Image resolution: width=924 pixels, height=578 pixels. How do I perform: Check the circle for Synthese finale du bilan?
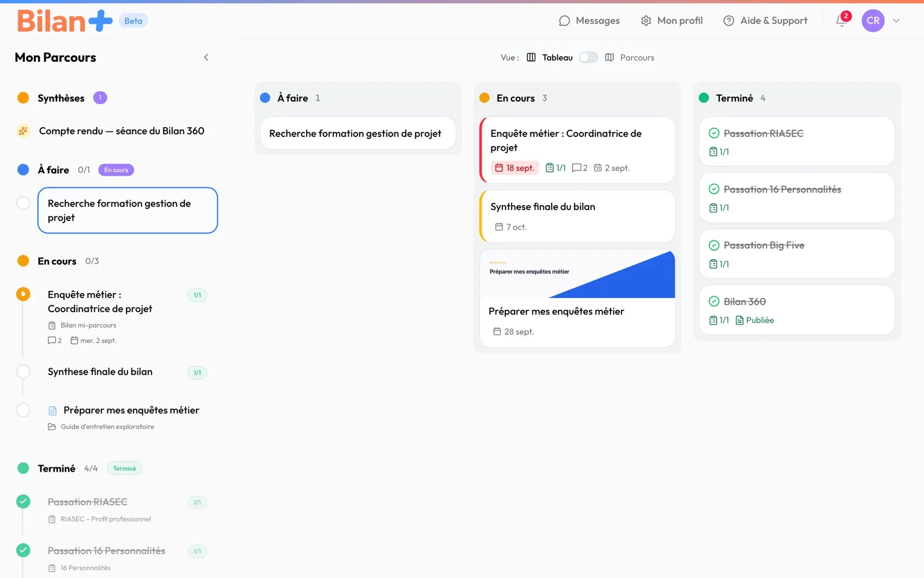[23, 372]
